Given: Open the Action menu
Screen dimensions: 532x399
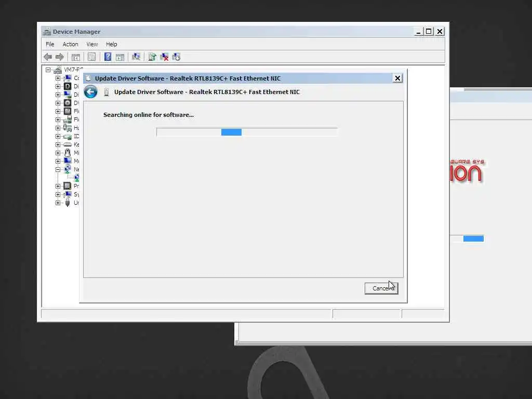Looking at the screenshot, I should click(70, 44).
